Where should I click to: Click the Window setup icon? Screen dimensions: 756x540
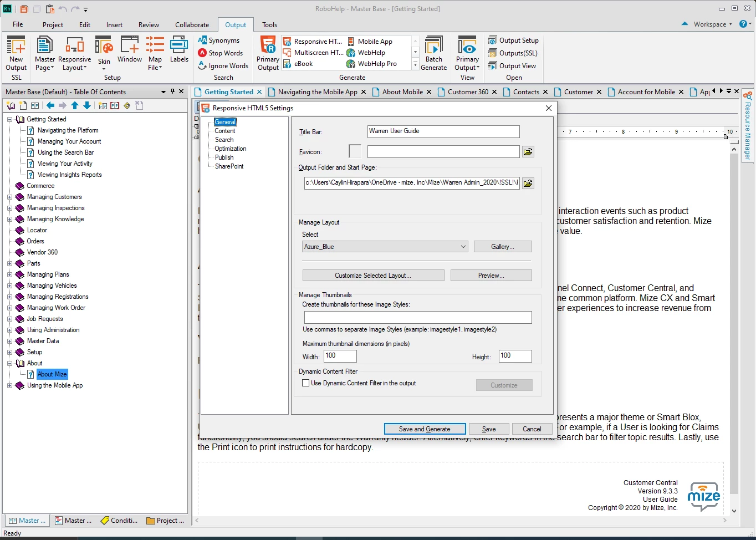[x=130, y=50]
